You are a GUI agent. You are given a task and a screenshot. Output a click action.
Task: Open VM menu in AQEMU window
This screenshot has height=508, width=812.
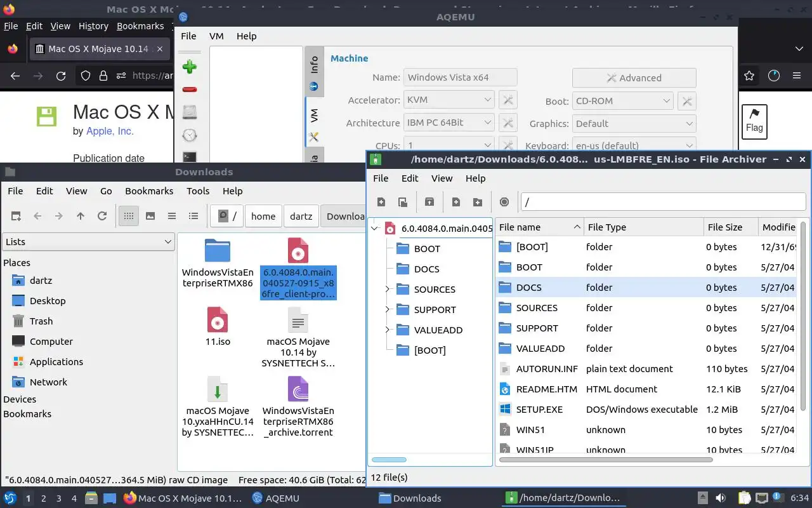[216, 36]
